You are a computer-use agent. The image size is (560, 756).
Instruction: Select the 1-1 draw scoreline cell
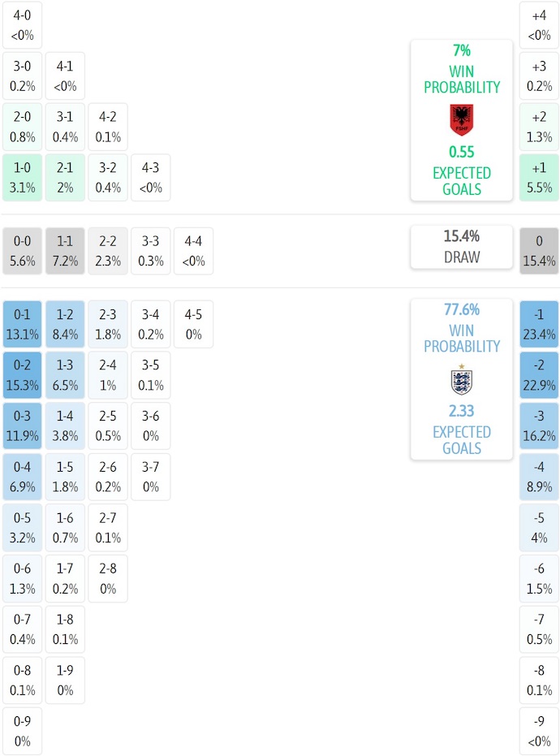click(65, 251)
